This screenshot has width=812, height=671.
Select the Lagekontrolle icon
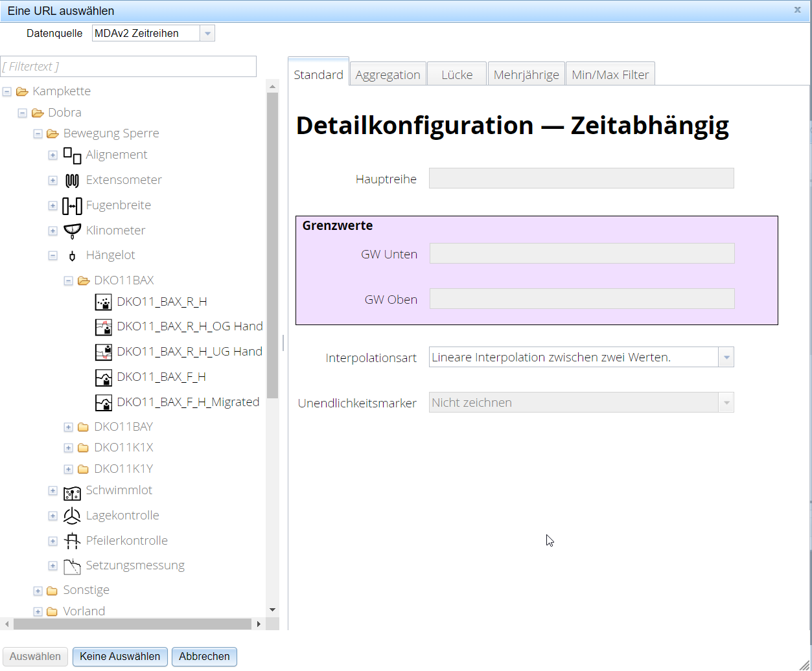(x=72, y=515)
